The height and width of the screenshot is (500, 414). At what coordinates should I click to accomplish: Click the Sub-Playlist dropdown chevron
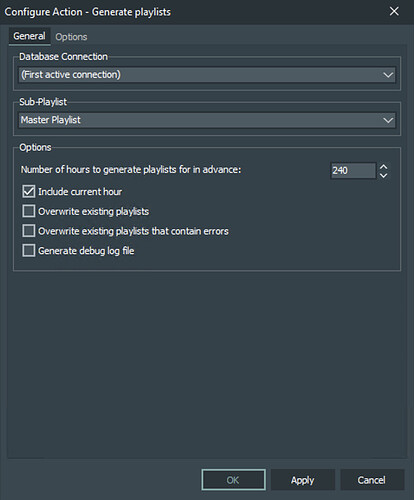(x=388, y=120)
